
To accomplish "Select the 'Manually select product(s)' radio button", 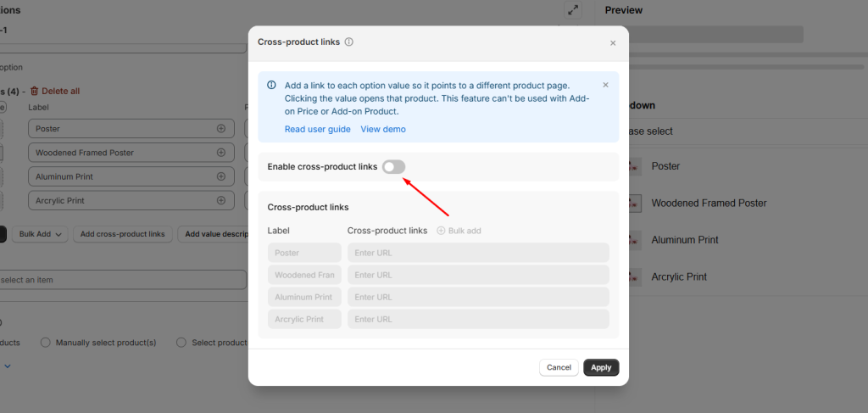I will point(46,343).
